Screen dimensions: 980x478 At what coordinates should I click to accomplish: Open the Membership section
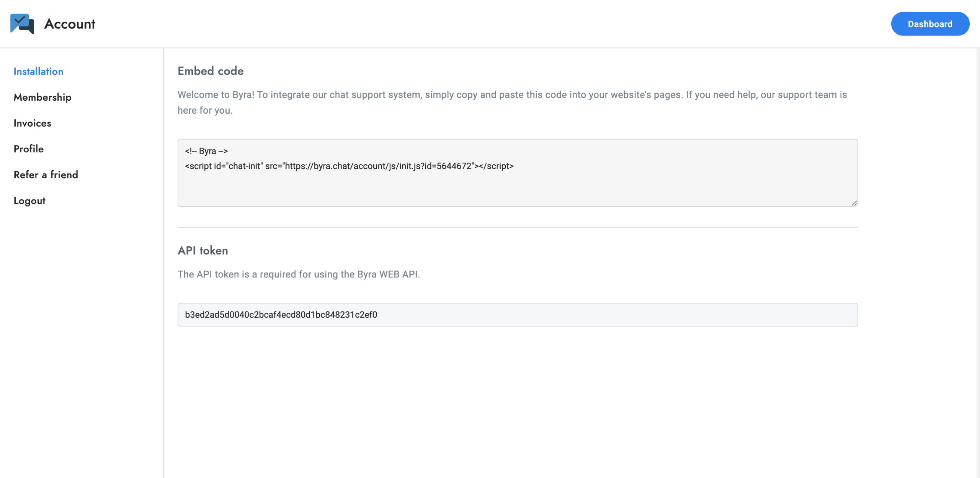click(42, 97)
